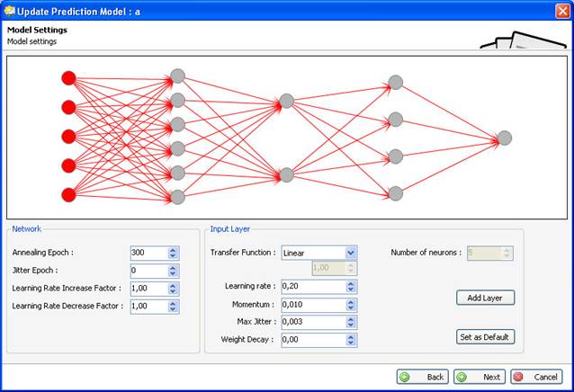Click the Next button
The width and height of the screenshot is (574, 392).
478,377
